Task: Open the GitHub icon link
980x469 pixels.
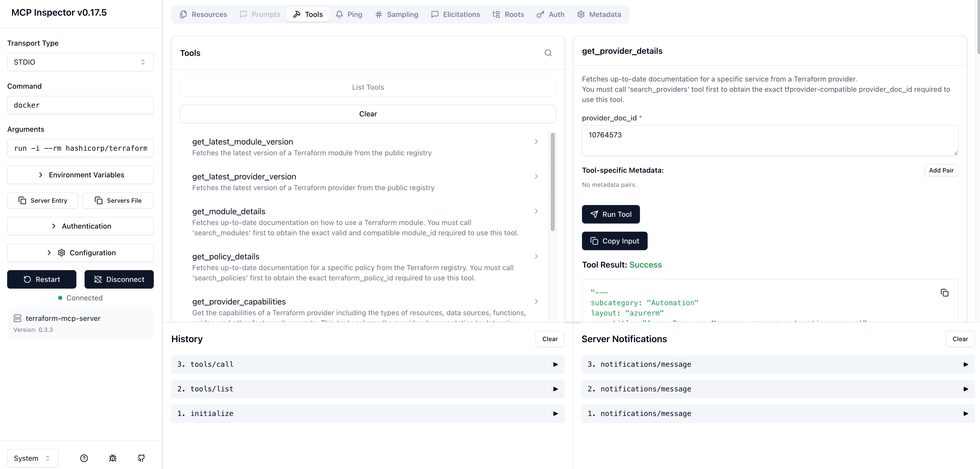Action: (141, 458)
